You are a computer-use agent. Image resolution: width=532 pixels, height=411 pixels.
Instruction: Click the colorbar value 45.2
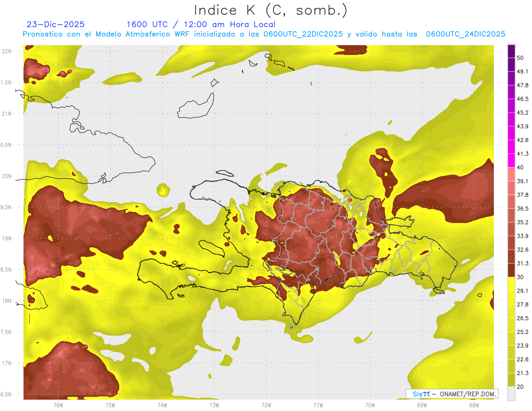point(523,113)
